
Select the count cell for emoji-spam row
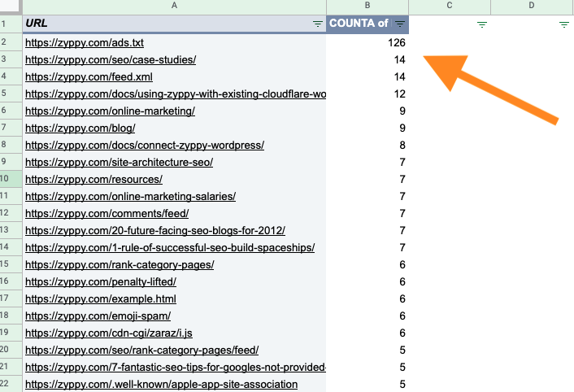[367, 316]
